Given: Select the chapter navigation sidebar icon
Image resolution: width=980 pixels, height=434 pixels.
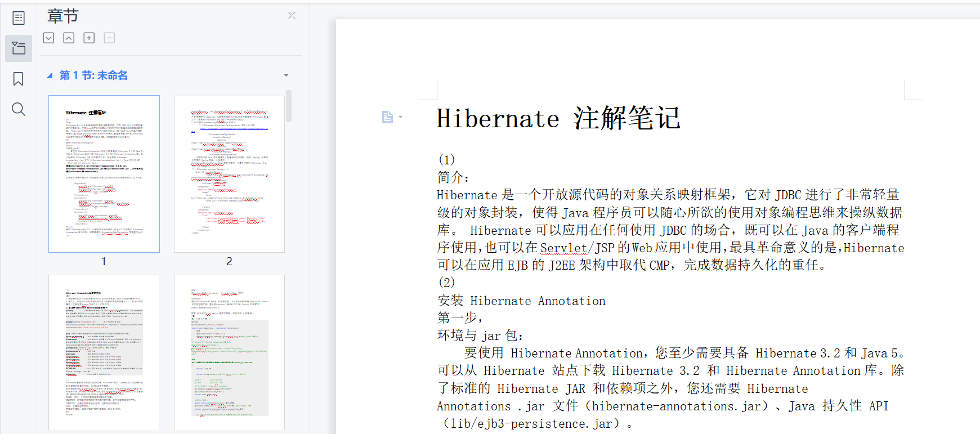Looking at the screenshot, I should click(19, 48).
